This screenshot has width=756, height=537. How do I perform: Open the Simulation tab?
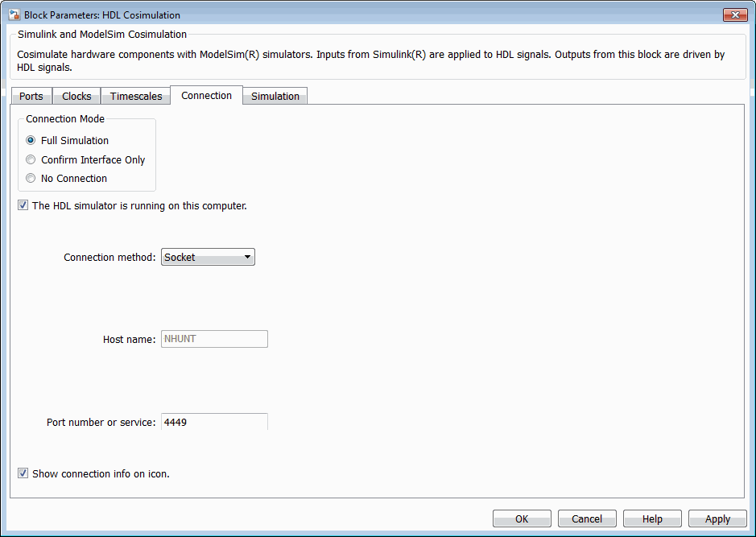click(275, 96)
